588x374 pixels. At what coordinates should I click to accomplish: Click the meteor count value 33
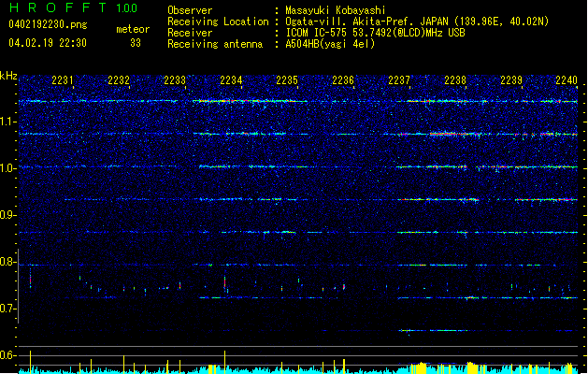click(136, 43)
